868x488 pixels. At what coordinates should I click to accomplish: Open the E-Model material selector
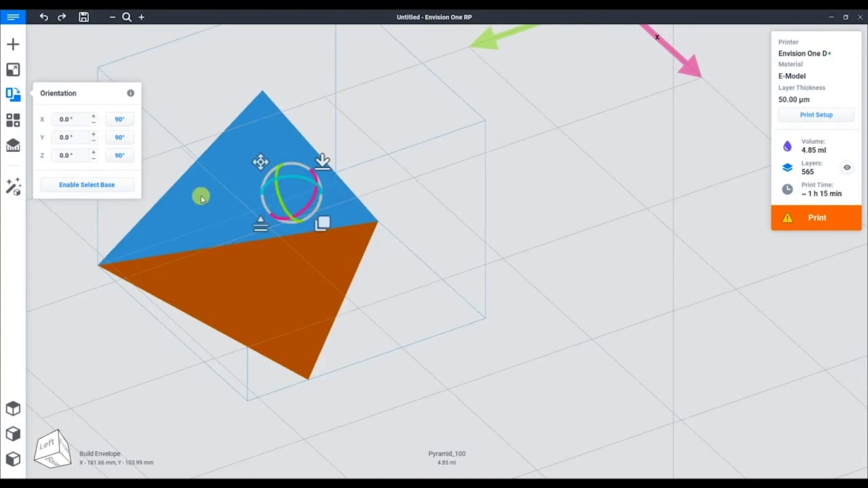click(792, 76)
